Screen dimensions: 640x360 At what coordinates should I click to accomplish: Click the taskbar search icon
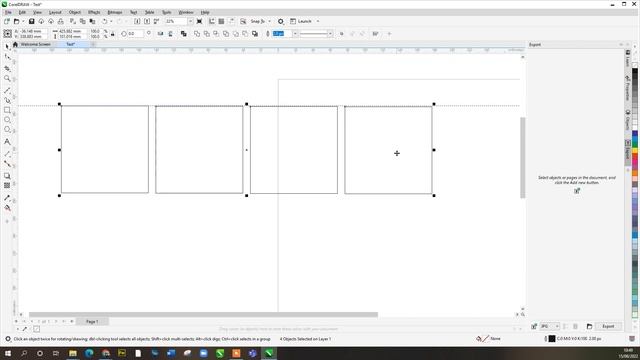tap(24, 353)
